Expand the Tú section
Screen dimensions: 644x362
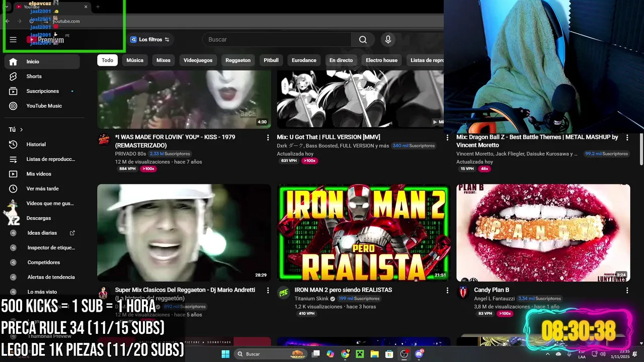(16, 130)
